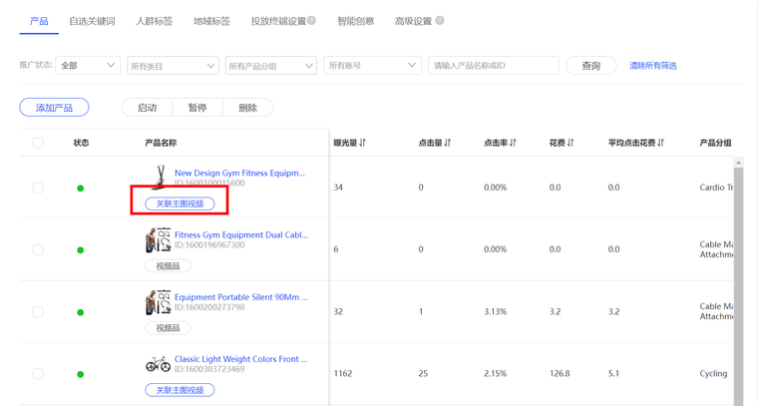Viewport: 770px width, 411px height.
Task: Select checkbox for New Design Gym Fitness row
Action: click(38, 188)
